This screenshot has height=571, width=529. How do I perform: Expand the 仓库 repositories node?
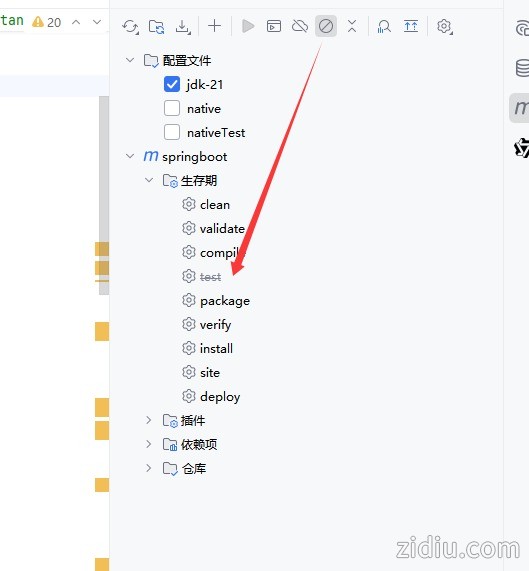(149, 468)
